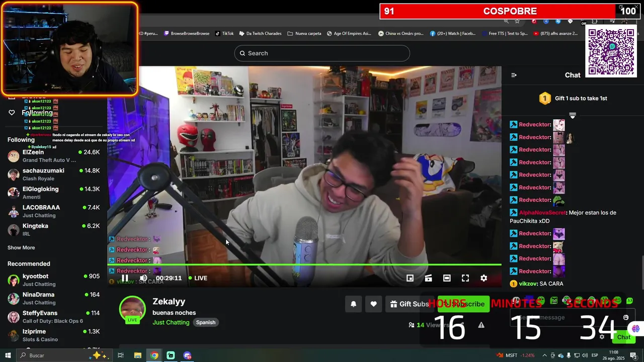
Task: Open the player settings gear
Action: (484, 278)
